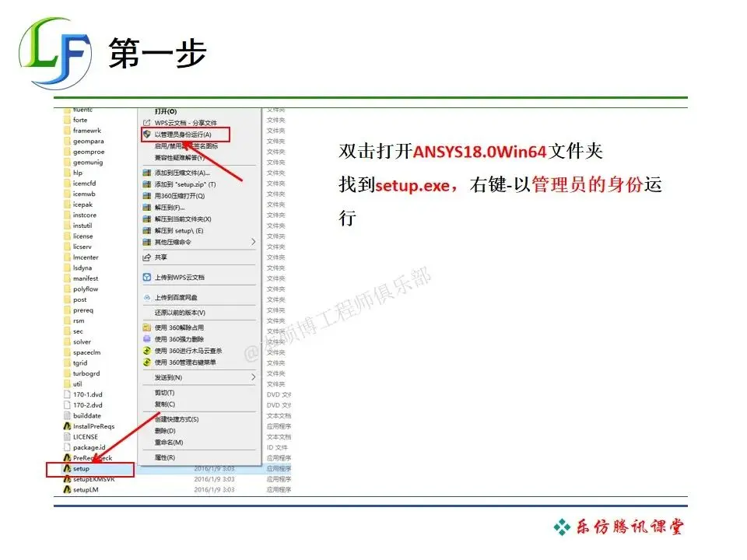Click the 360 scan icon beside 使用 360进行木马云查杀

147,351
